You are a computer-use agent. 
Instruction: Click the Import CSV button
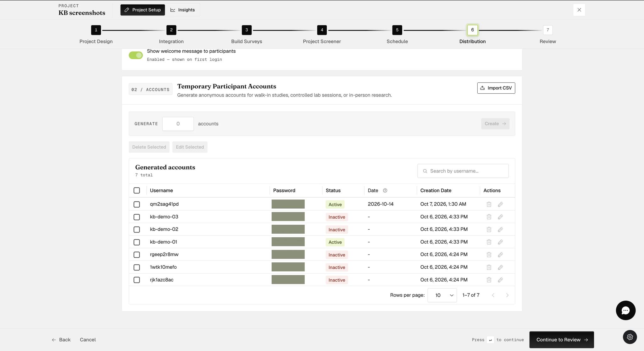(x=496, y=88)
